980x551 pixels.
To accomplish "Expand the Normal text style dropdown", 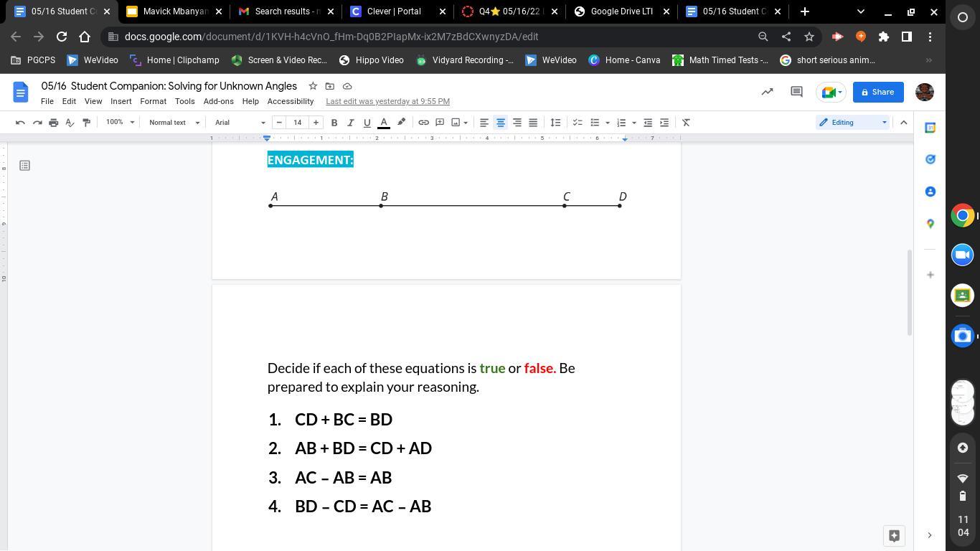I will click(x=174, y=123).
